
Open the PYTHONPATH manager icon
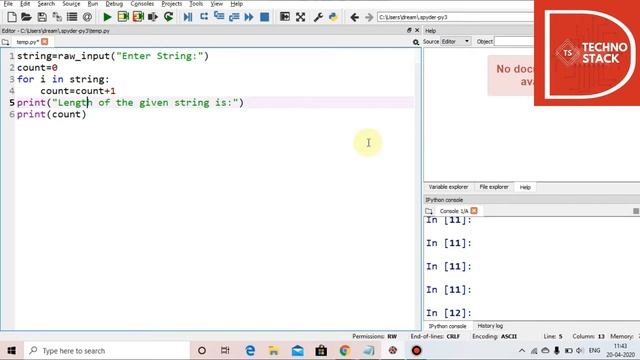[x=333, y=17]
